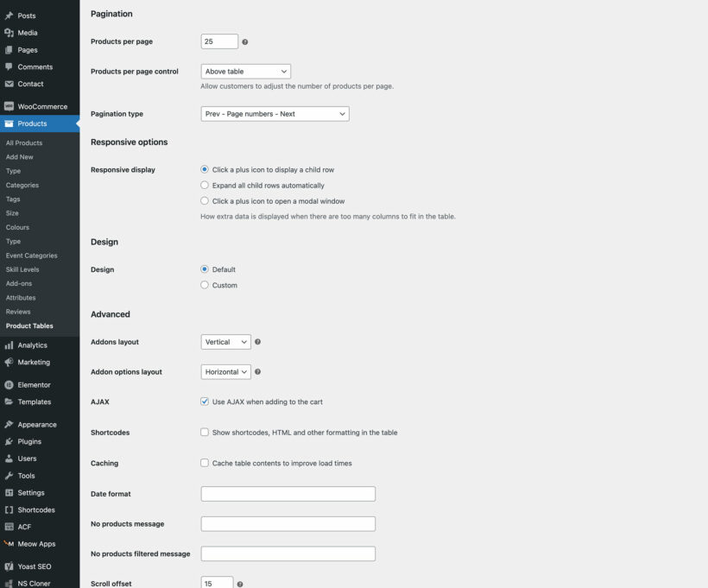
Task: Open the Products per page control dropdown
Action: 247,71
